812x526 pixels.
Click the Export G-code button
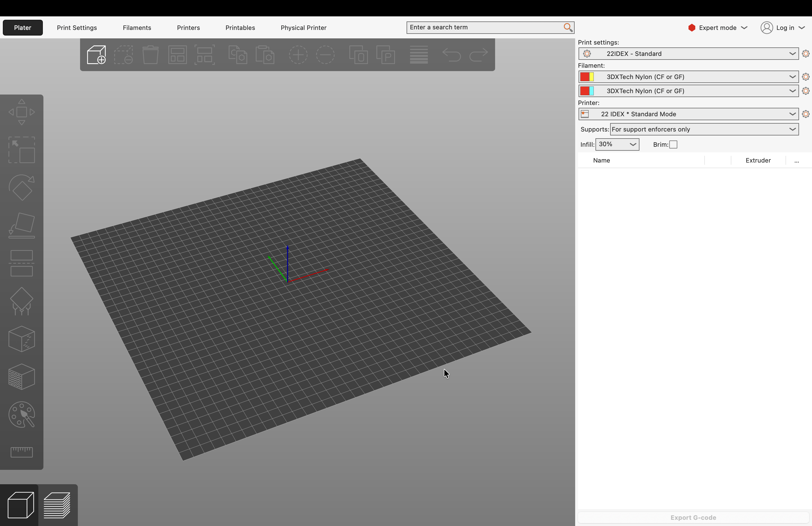pyautogui.click(x=693, y=518)
